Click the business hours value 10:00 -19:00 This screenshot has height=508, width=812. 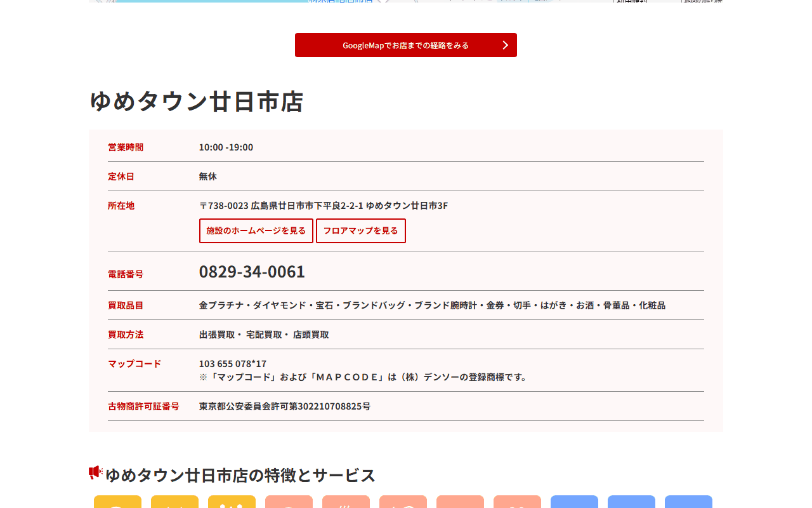click(x=226, y=147)
